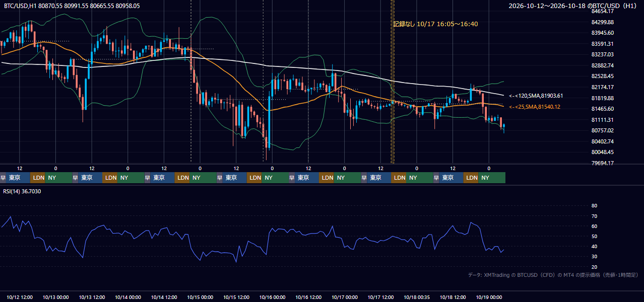Click price axis value 80048.45
The height and width of the screenshot is (302, 644).
(x=602, y=152)
